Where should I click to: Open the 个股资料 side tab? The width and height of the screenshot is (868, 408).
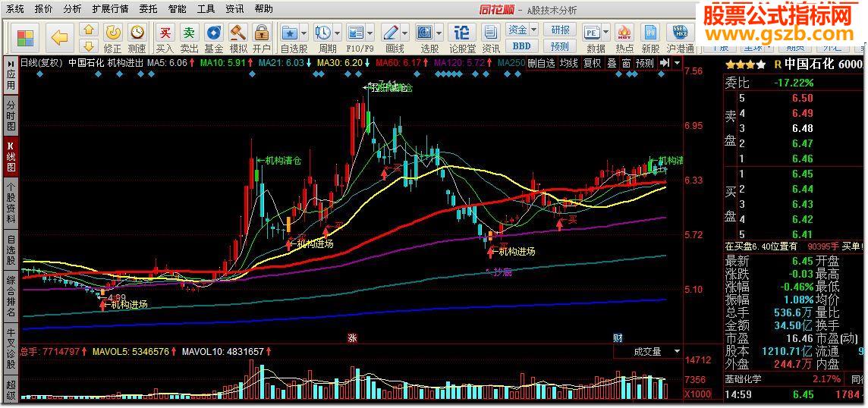[11, 202]
